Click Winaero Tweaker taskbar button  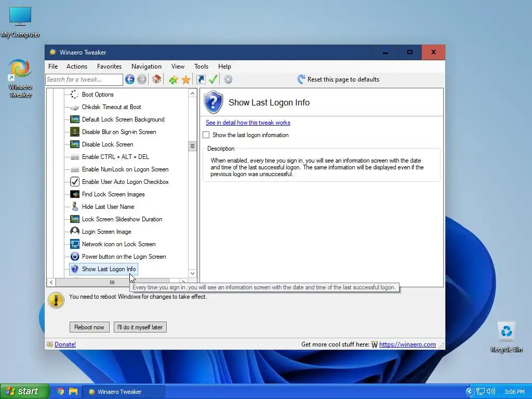tap(124, 392)
